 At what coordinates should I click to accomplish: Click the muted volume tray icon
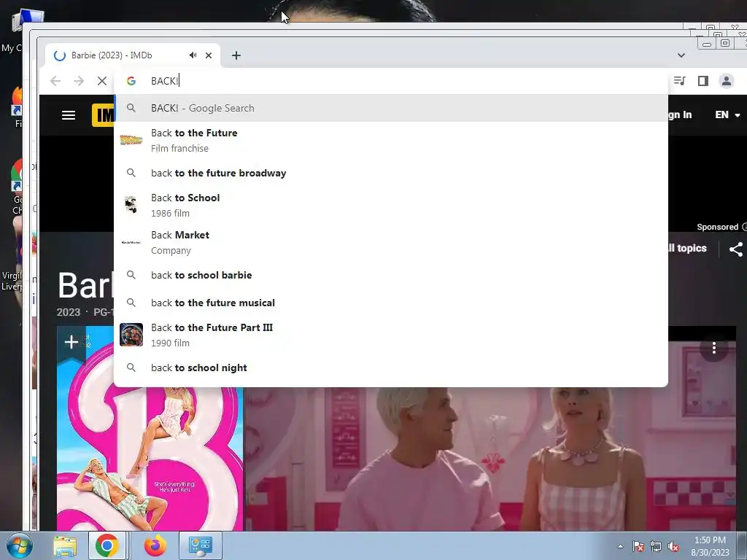(x=673, y=546)
